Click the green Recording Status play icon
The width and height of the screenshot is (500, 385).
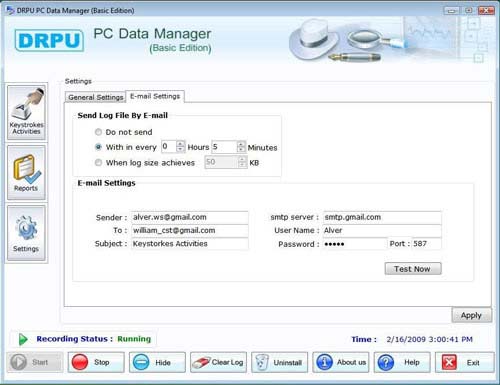(23, 339)
